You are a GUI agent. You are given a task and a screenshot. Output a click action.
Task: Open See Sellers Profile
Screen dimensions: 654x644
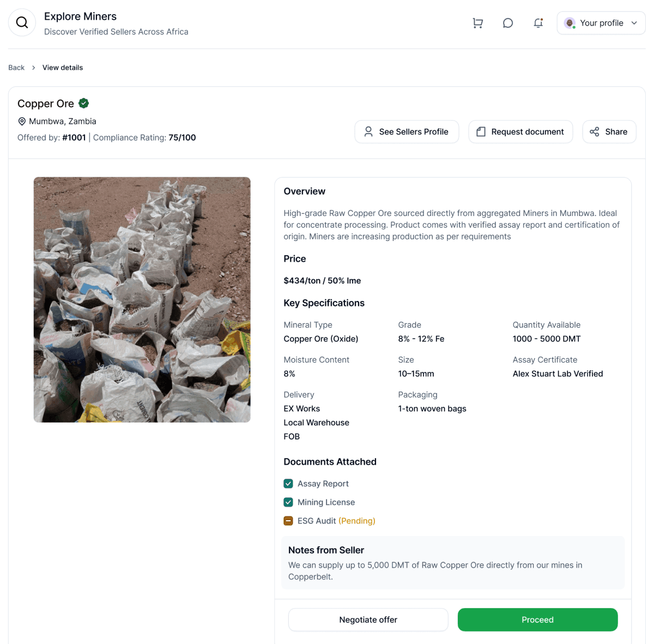click(407, 132)
